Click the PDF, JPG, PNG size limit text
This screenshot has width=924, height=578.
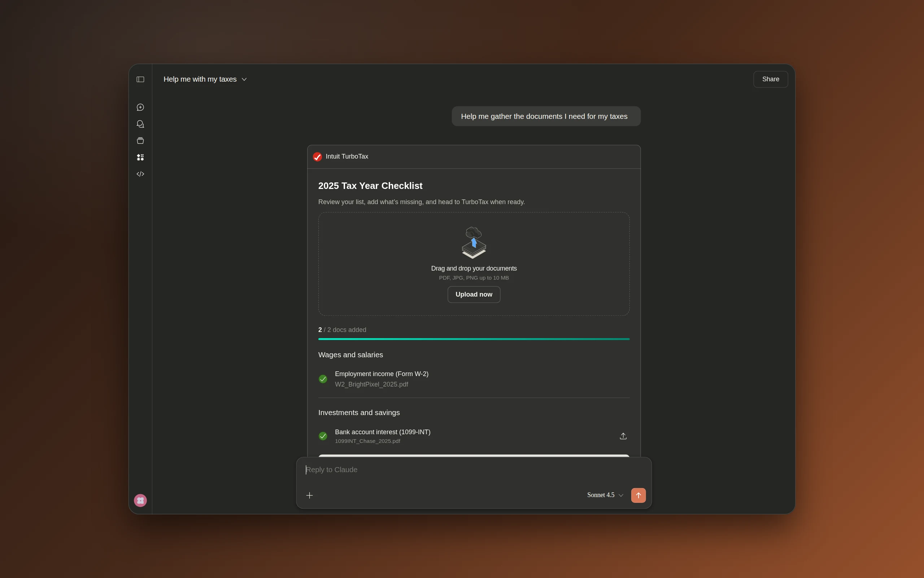click(474, 278)
